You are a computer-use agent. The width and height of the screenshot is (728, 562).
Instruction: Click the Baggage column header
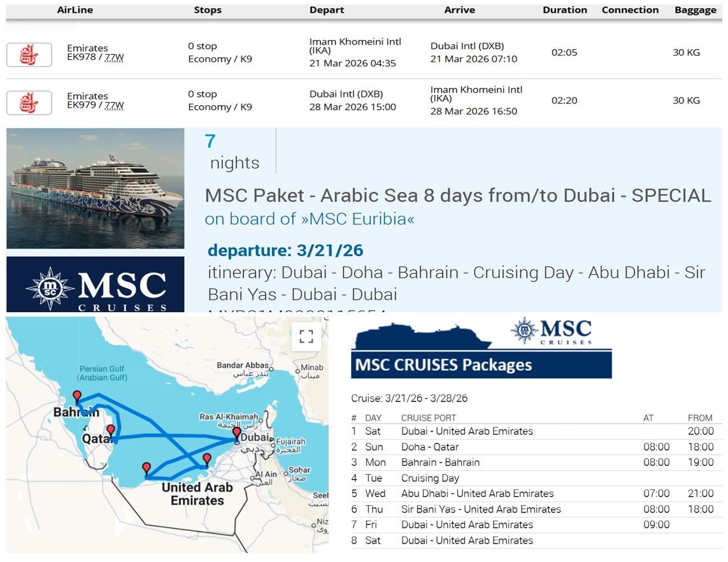click(695, 10)
